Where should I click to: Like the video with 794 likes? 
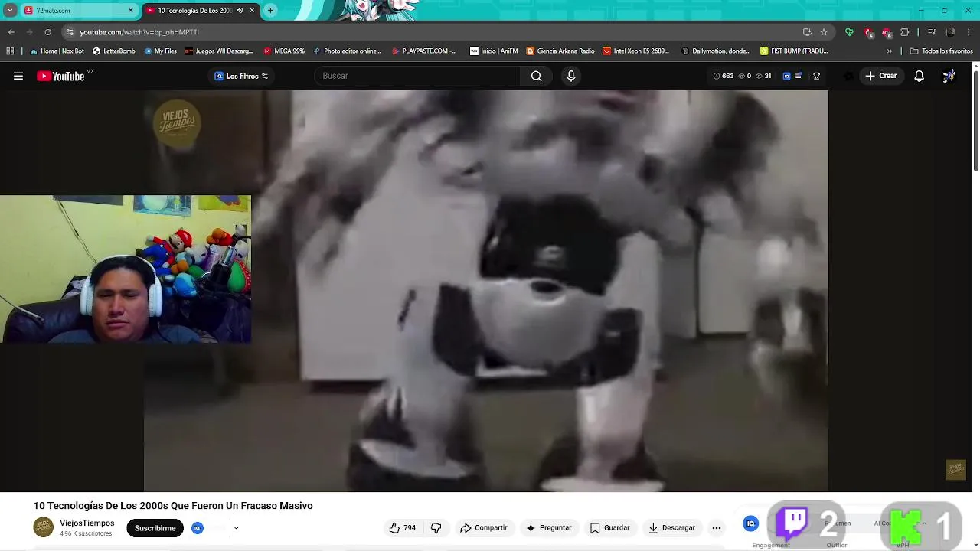402,528
